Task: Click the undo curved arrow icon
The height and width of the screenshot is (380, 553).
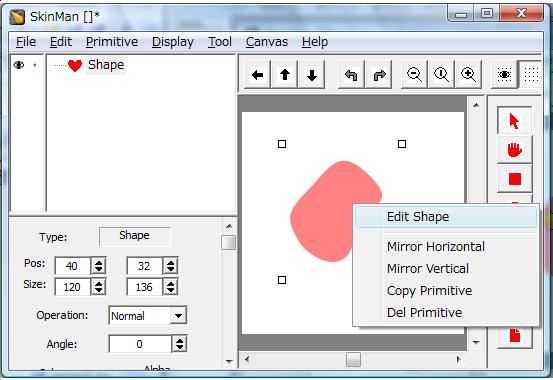Action: (351, 74)
